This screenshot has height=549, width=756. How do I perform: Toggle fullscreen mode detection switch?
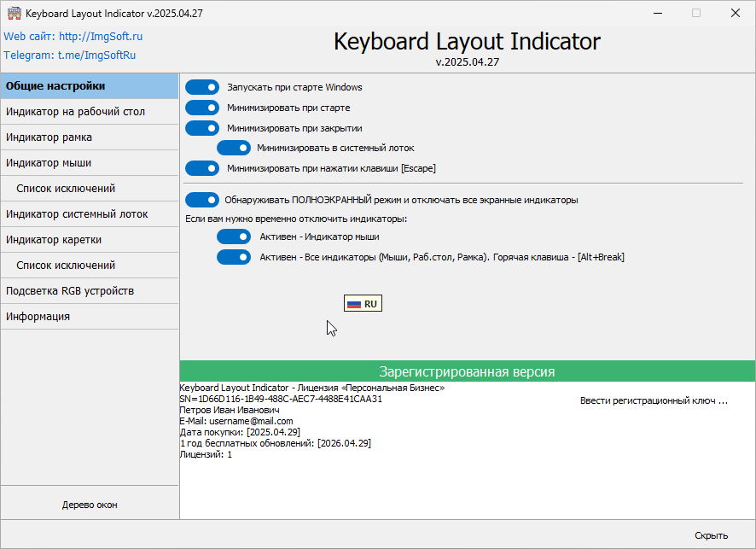click(202, 200)
